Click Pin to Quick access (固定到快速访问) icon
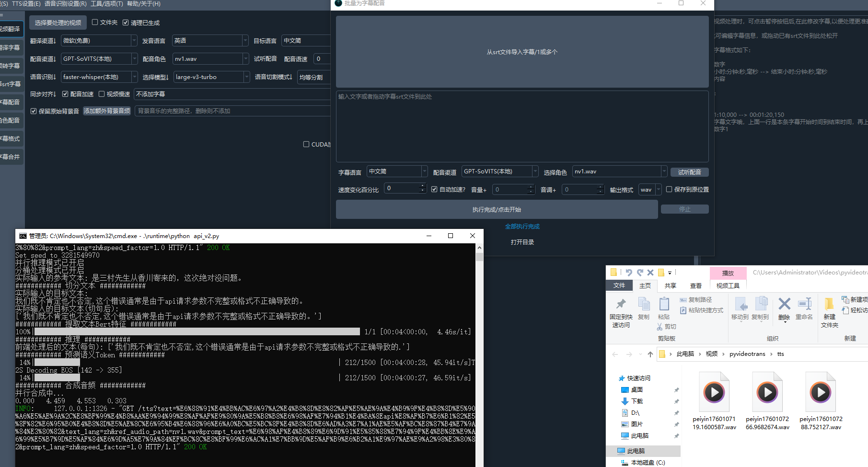Screen dimensions: 868x467 (x=621, y=305)
